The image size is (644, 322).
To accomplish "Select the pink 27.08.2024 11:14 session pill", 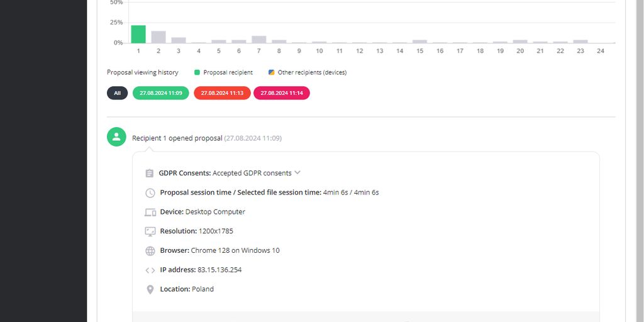I will coord(282,93).
